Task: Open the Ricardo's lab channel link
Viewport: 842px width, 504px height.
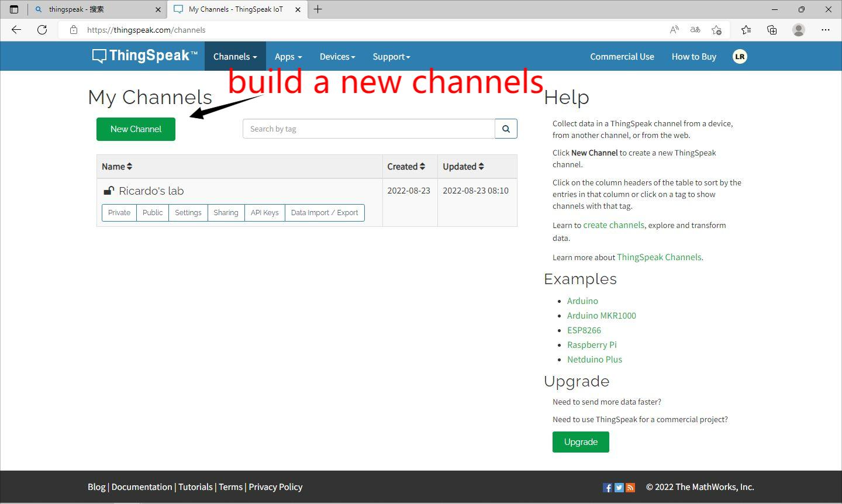Action: click(x=151, y=191)
